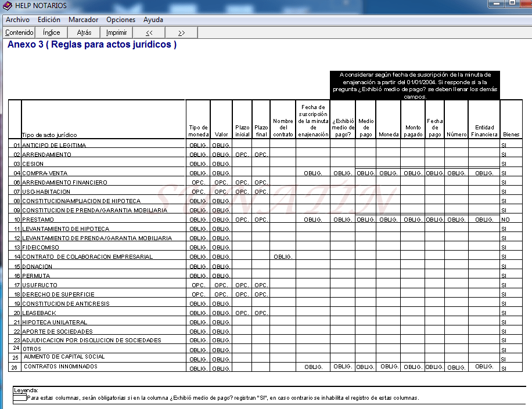
Task: Click the ¿Exhibió medio de pago? column header
Action: 343,128
